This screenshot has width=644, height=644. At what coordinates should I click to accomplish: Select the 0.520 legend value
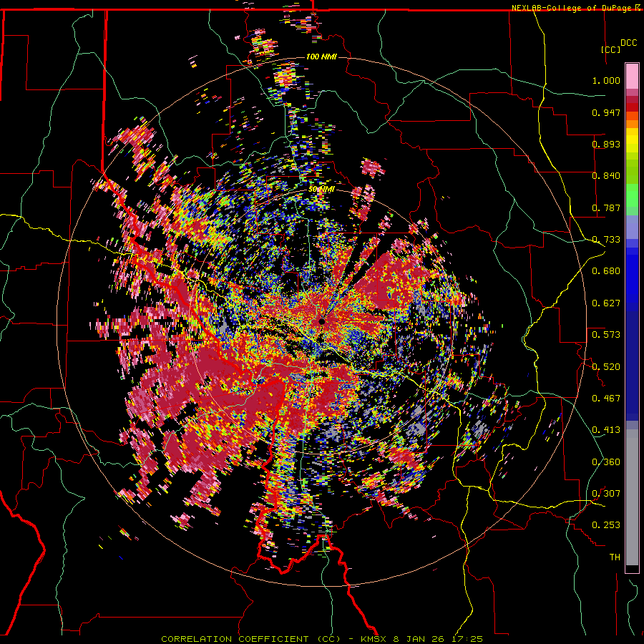click(x=606, y=367)
